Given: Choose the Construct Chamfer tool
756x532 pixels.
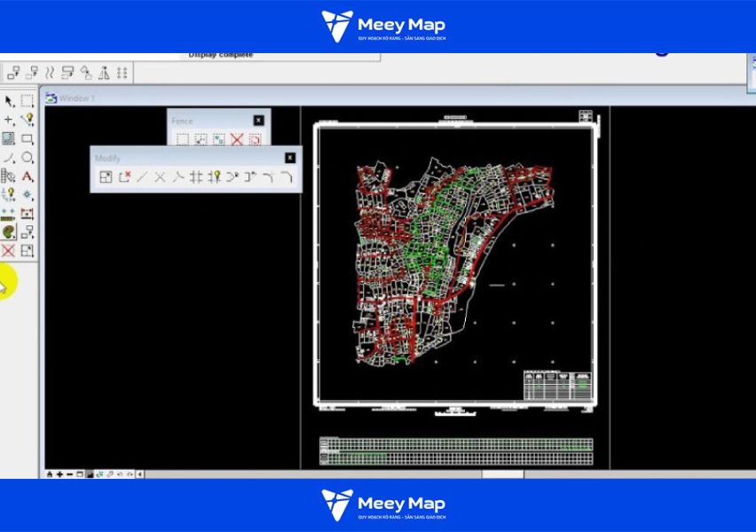Looking at the screenshot, I should pyautogui.click(x=287, y=176).
